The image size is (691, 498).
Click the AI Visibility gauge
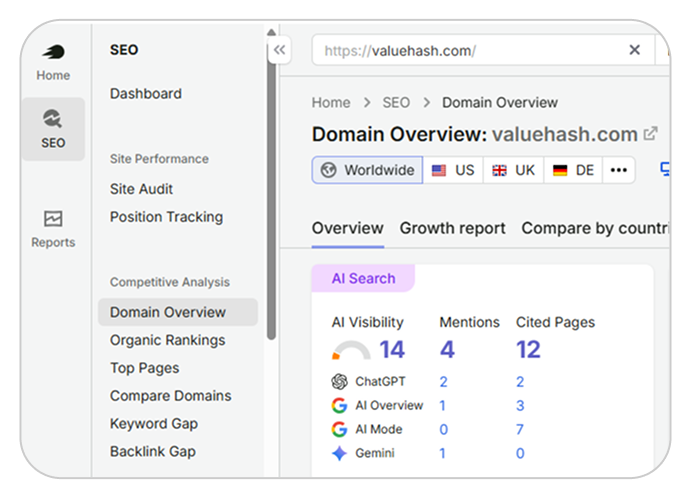coord(351,350)
